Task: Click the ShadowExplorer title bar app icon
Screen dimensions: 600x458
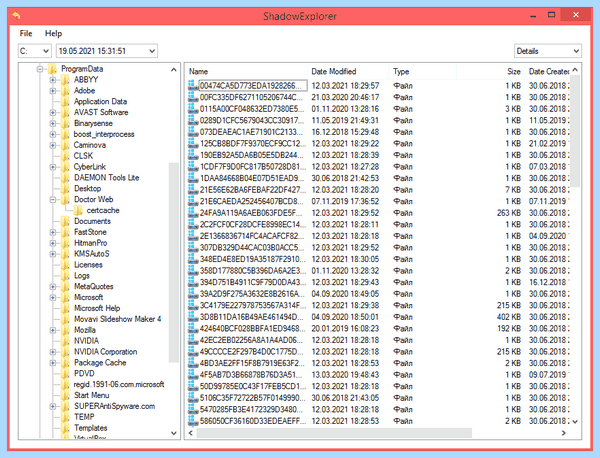Action: [16, 16]
